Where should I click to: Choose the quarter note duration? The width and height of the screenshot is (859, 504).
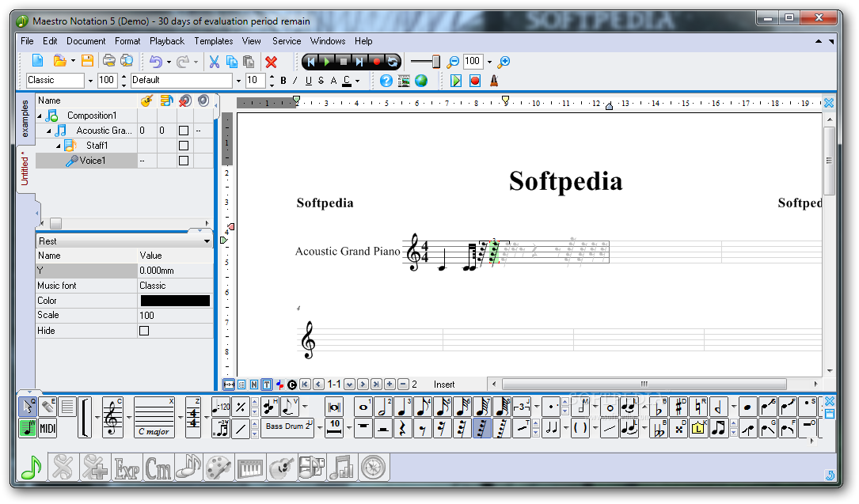click(x=403, y=407)
